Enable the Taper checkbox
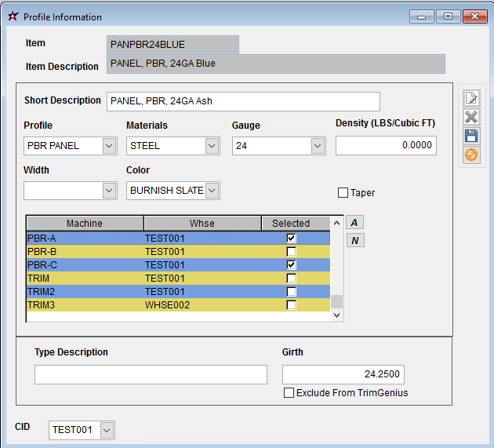Viewport: 494px width, 448px height. pos(343,193)
